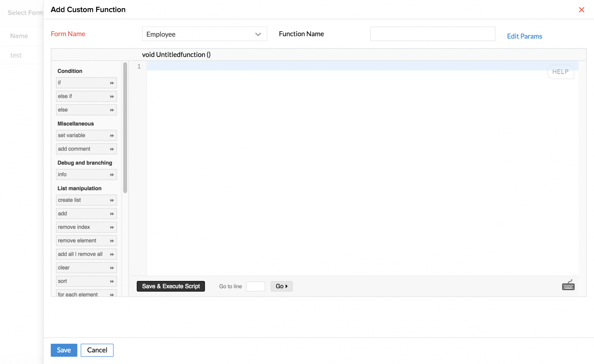
Task: Click the arrow icon beside 'sort'
Action: click(x=112, y=281)
